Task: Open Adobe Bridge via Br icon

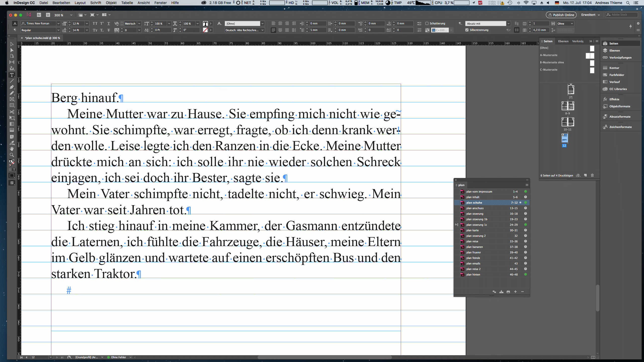Action: tap(39, 15)
